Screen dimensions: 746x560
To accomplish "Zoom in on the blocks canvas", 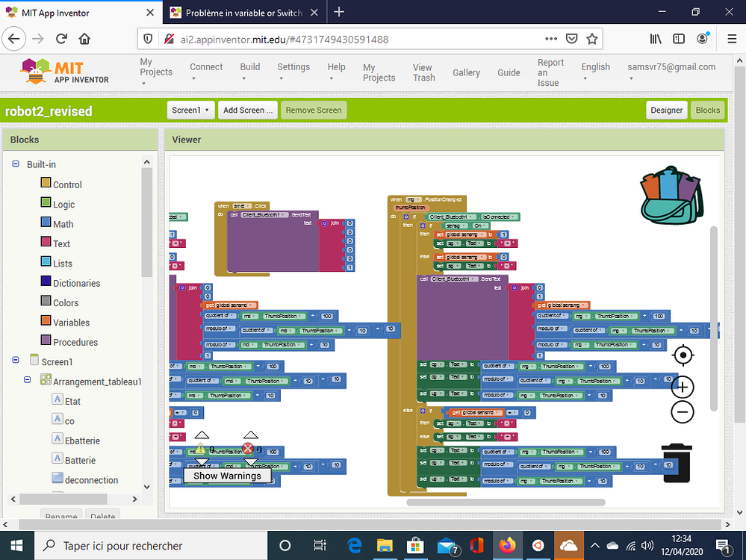I will [x=683, y=387].
